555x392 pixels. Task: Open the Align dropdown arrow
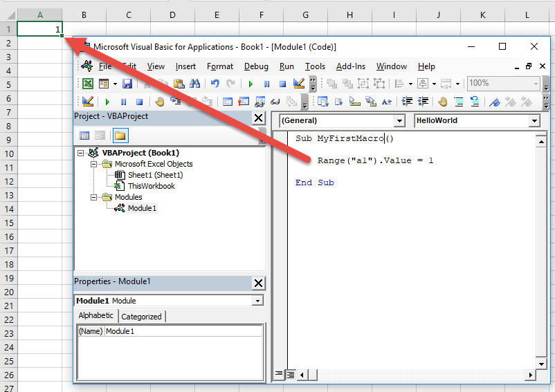[410, 84]
